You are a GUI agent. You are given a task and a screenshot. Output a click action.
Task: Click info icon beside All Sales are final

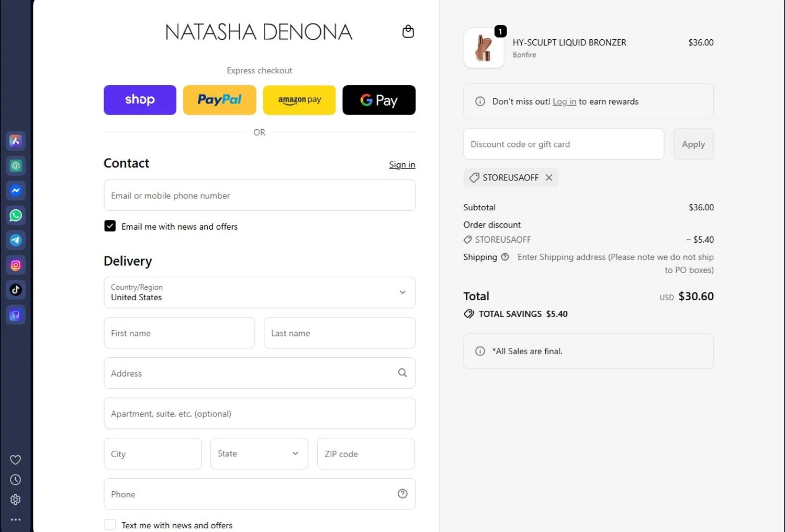point(480,351)
